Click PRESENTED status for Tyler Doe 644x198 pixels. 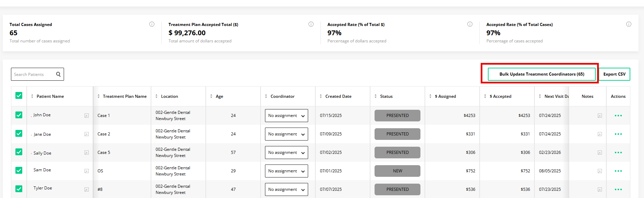point(397,189)
